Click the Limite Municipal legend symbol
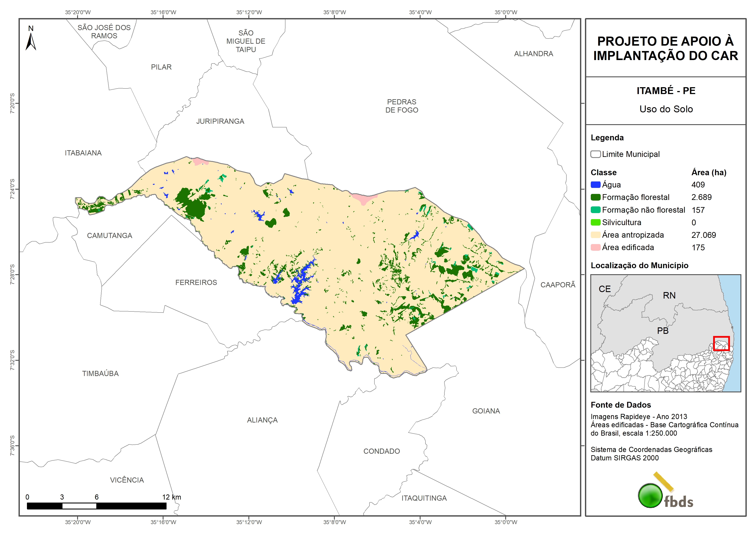 tap(595, 154)
